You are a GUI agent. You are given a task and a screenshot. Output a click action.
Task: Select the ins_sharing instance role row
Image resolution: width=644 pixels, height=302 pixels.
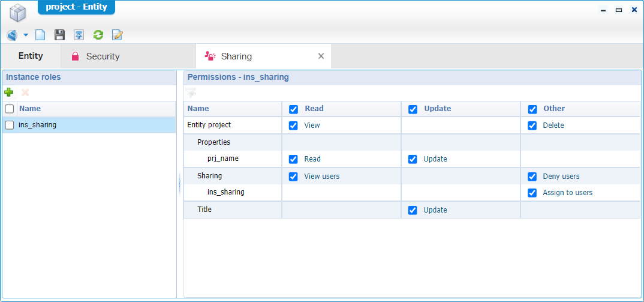pos(90,125)
